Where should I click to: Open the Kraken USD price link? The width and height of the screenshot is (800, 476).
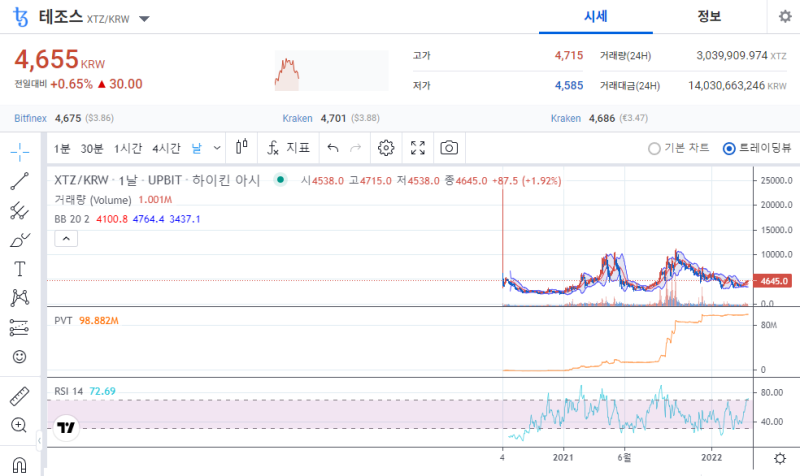click(x=297, y=118)
